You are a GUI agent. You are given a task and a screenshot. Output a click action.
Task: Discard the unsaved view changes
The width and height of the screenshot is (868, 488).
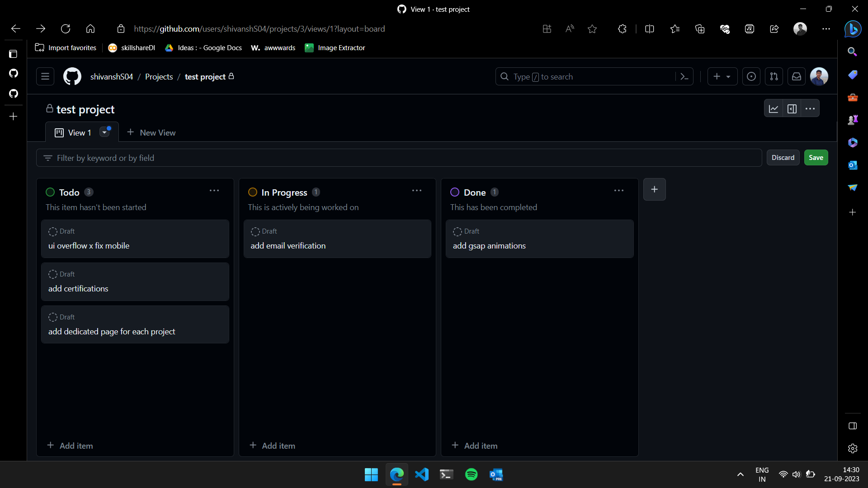[x=783, y=157]
